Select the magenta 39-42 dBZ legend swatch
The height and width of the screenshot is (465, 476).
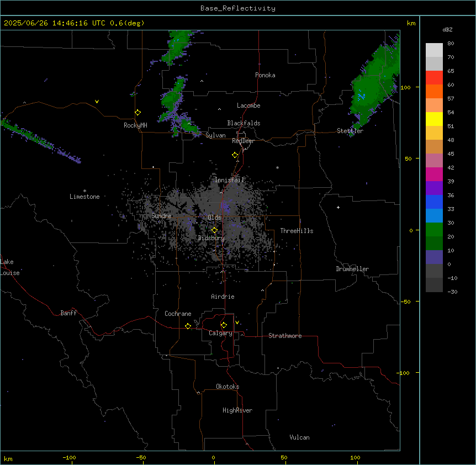[x=434, y=174]
